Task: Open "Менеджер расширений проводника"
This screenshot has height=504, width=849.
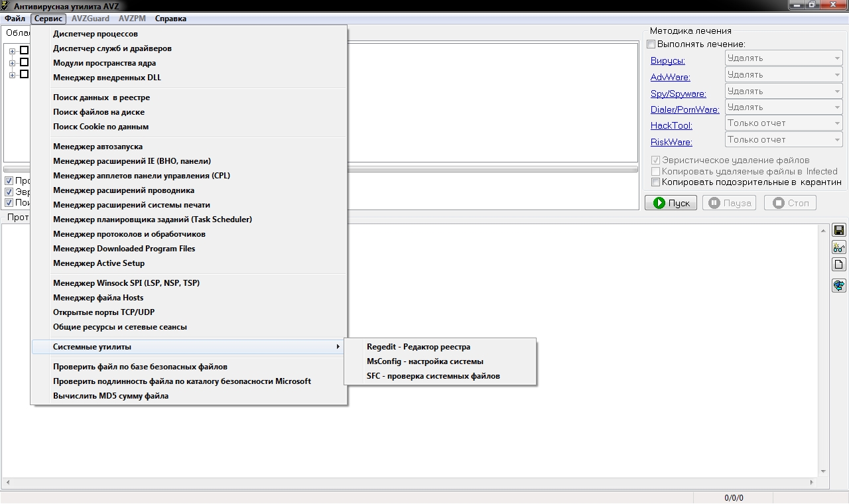Action: click(189, 190)
